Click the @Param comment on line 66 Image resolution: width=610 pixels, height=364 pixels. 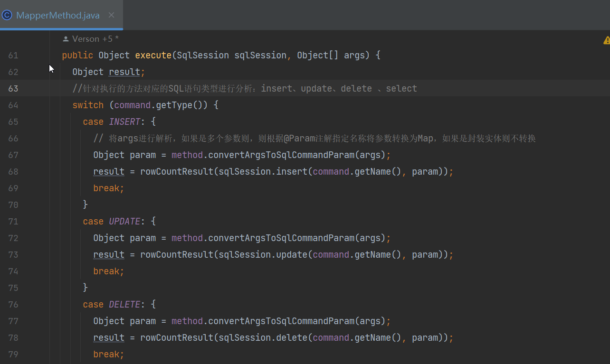315,139
